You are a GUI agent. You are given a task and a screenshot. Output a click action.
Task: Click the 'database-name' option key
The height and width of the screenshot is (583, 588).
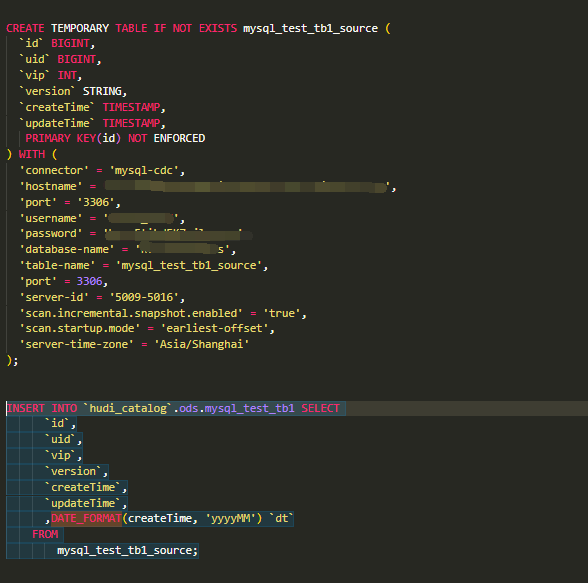click(67, 249)
